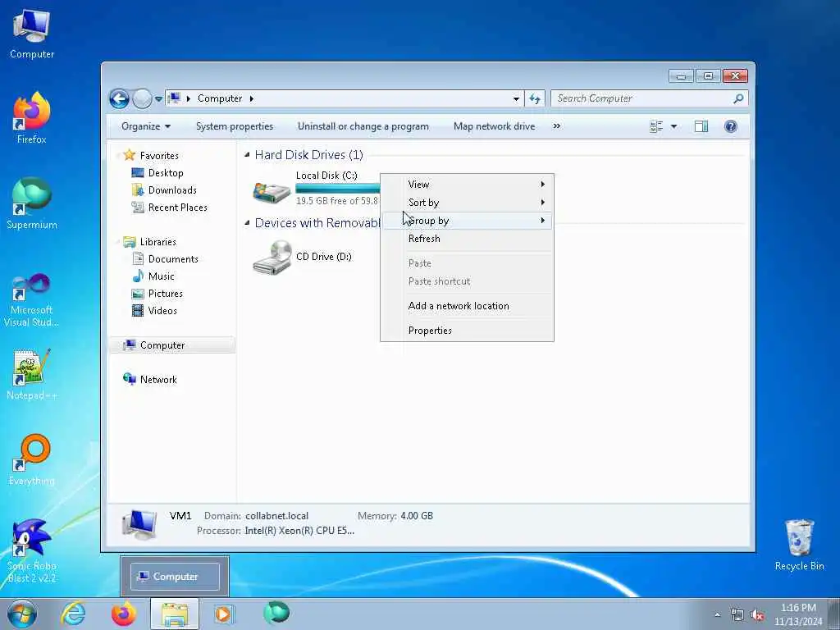Show additional toolbar commands chevron
This screenshot has height=630, width=840.
(557, 126)
